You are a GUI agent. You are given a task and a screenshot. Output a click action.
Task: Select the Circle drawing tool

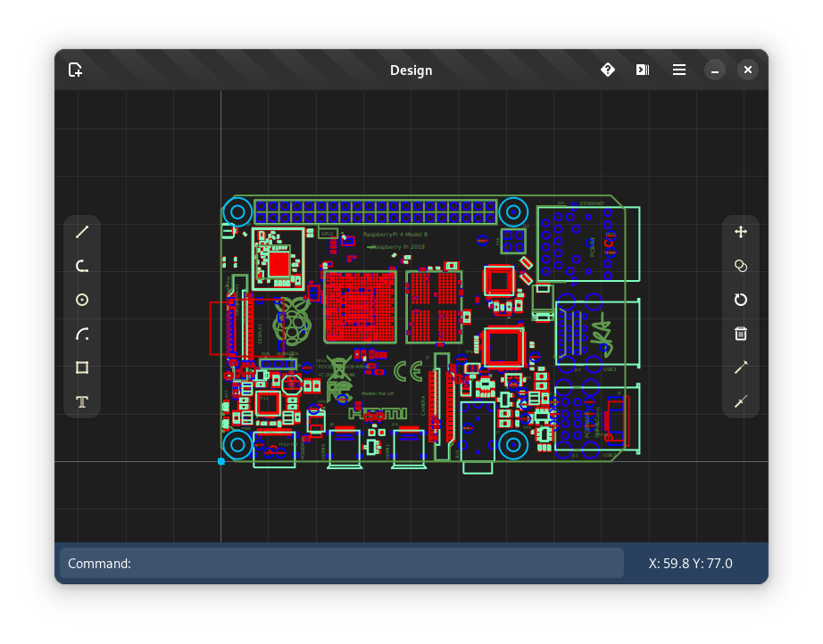[x=82, y=300]
